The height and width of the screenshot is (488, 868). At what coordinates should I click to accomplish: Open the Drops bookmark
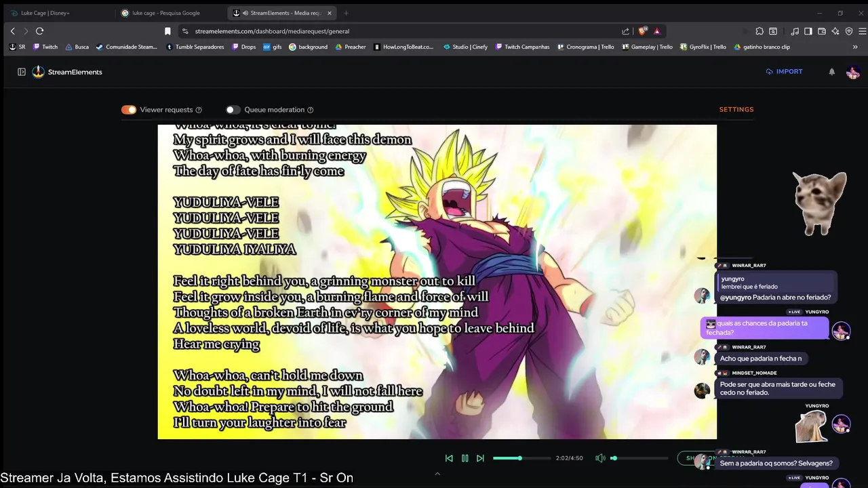point(243,47)
